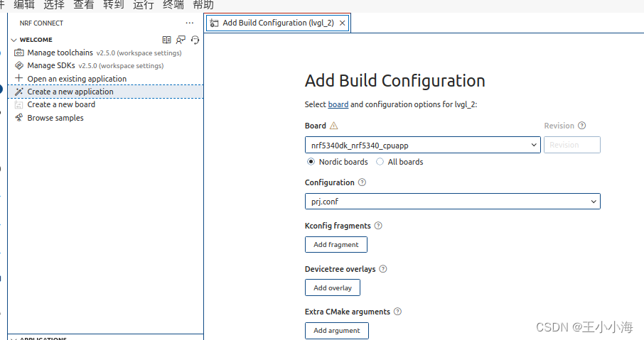Click the Manage SDKs icon
The image size is (644, 340).
tap(19, 65)
